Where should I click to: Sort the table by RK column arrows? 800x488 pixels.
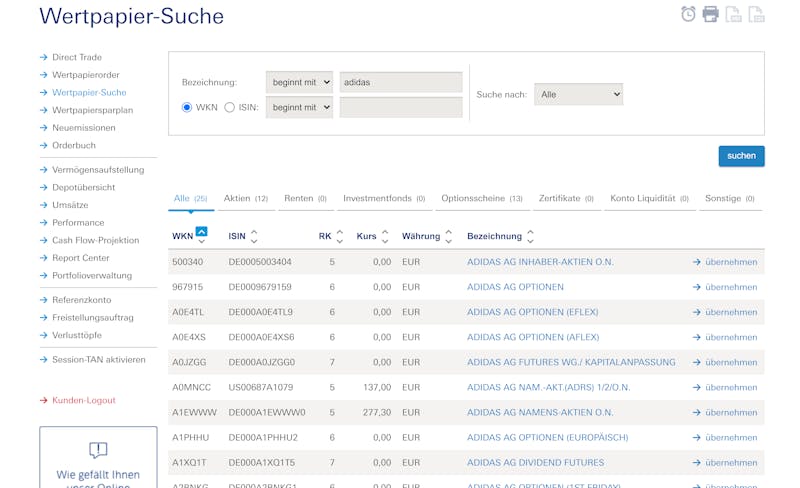pyautogui.click(x=339, y=236)
